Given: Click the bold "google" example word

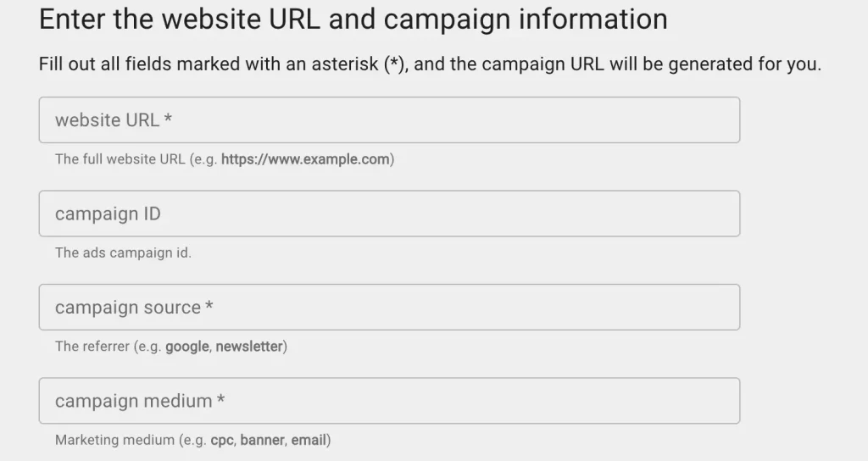Looking at the screenshot, I should [x=187, y=347].
